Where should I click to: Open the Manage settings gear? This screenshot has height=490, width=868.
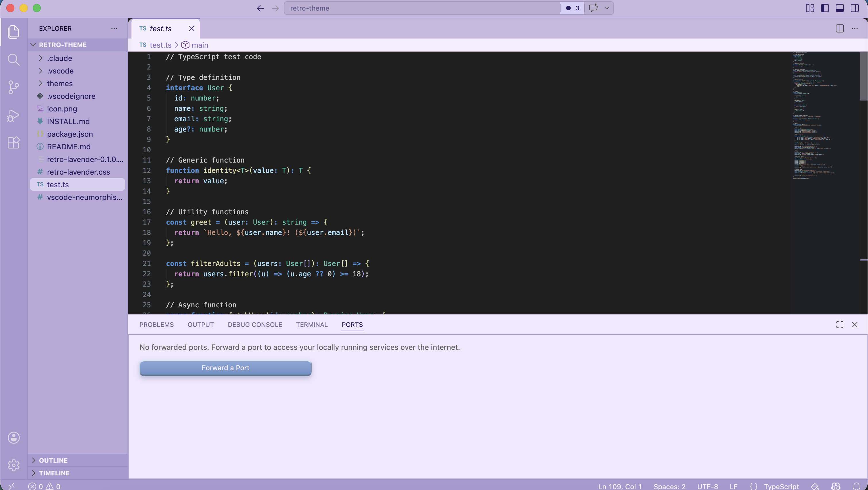tap(13, 465)
